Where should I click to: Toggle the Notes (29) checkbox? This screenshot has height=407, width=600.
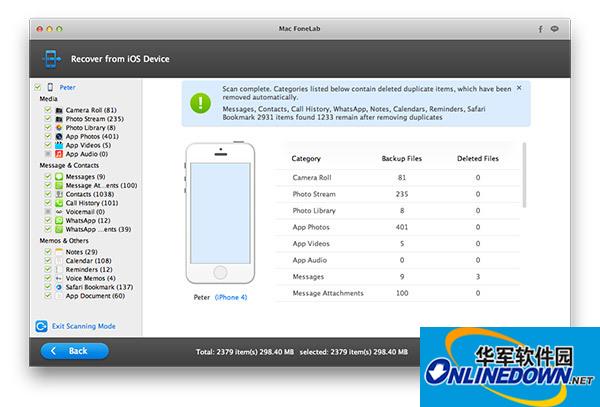[48, 252]
